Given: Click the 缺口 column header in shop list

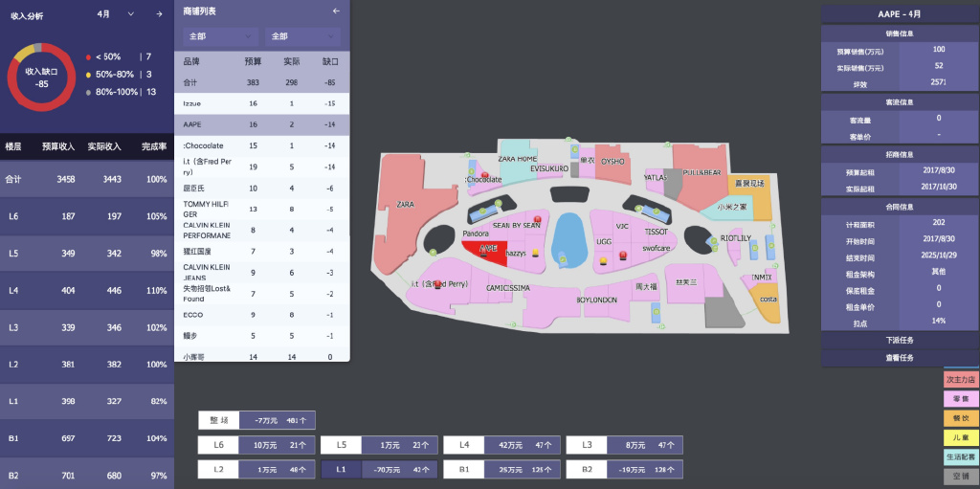Looking at the screenshot, I should point(330,62).
